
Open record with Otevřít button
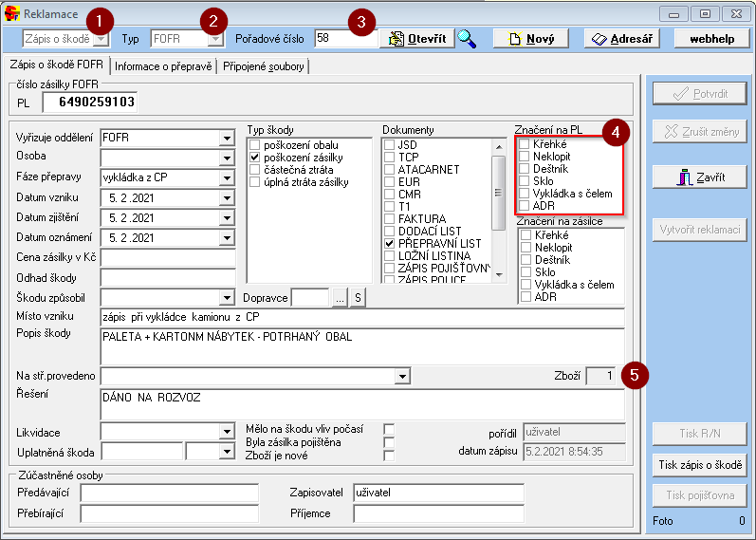point(417,38)
